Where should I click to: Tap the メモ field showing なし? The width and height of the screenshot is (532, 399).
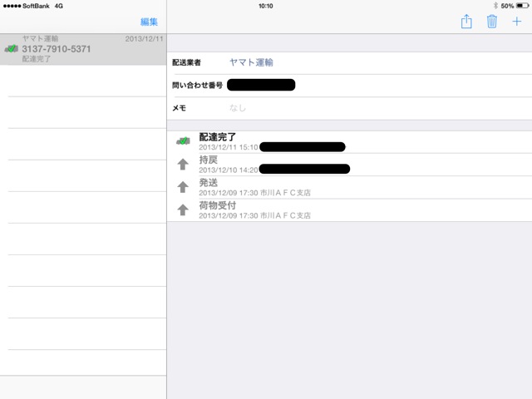click(349, 108)
